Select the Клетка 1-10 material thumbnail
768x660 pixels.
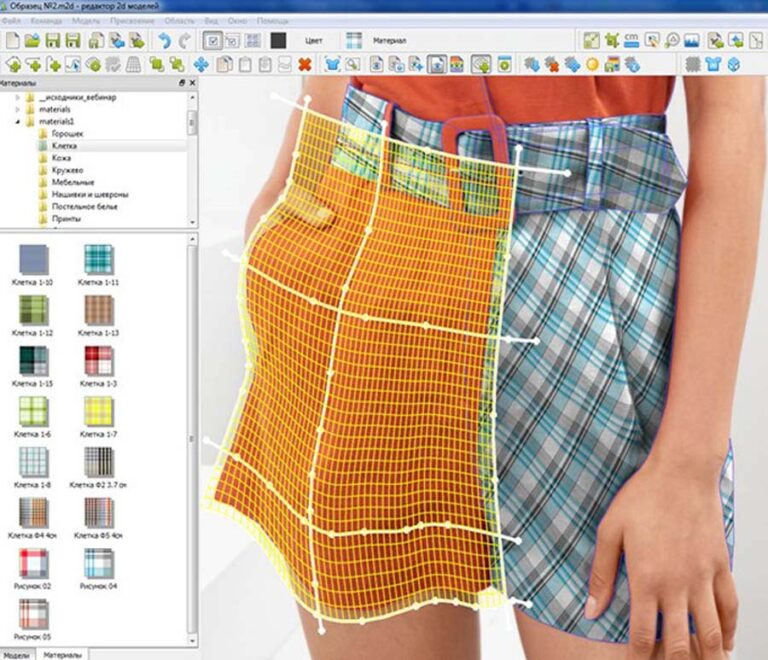coord(33,259)
